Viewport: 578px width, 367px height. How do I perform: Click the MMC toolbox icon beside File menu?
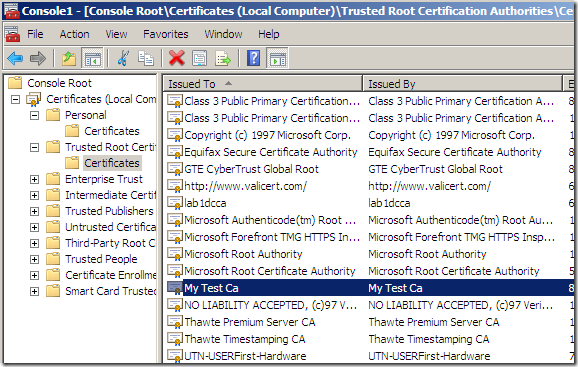[12, 34]
